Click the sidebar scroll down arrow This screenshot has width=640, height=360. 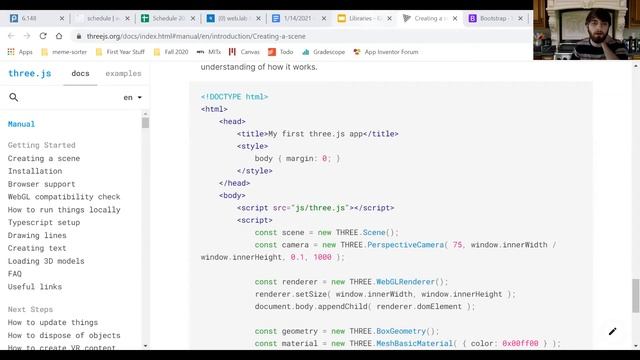(x=145, y=346)
